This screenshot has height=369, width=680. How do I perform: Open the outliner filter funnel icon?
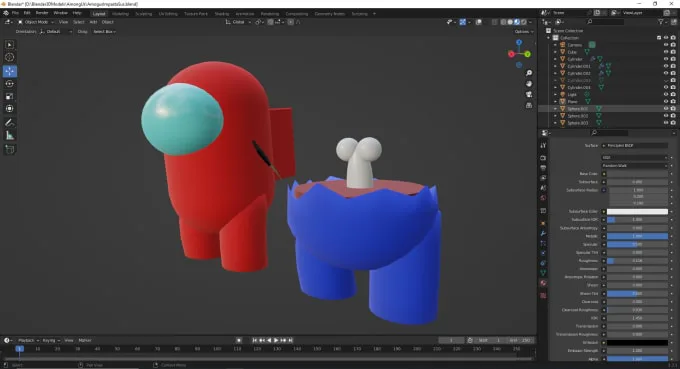660,22
